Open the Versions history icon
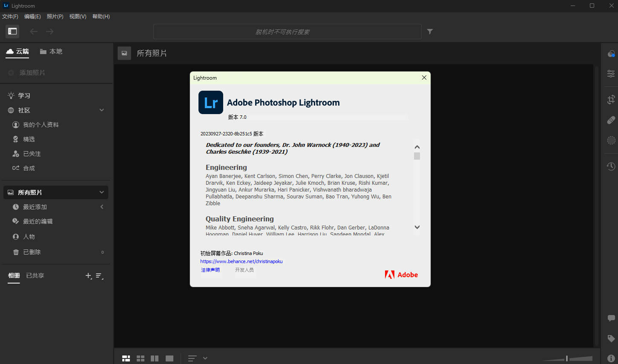The width and height of the screenshot is (618, 364). [611, 166]
